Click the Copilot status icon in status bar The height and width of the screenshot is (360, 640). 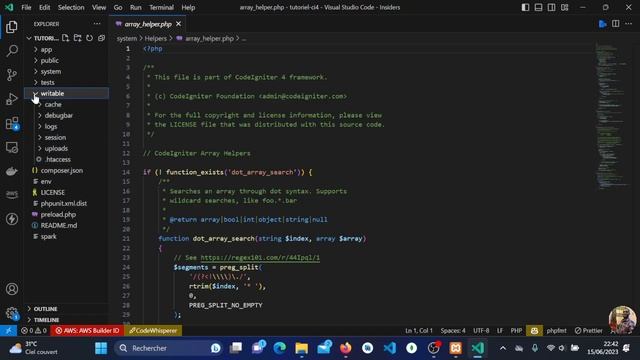(534, 331)
